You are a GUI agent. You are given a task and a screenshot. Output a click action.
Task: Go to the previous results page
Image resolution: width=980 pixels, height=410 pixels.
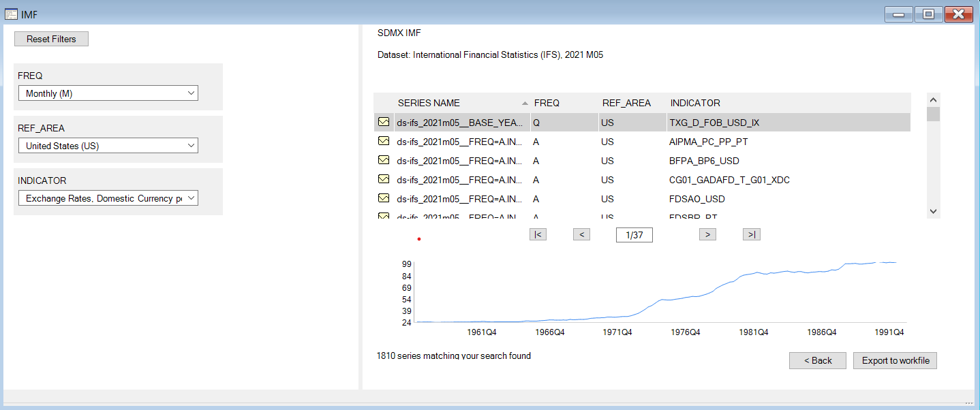581,234
